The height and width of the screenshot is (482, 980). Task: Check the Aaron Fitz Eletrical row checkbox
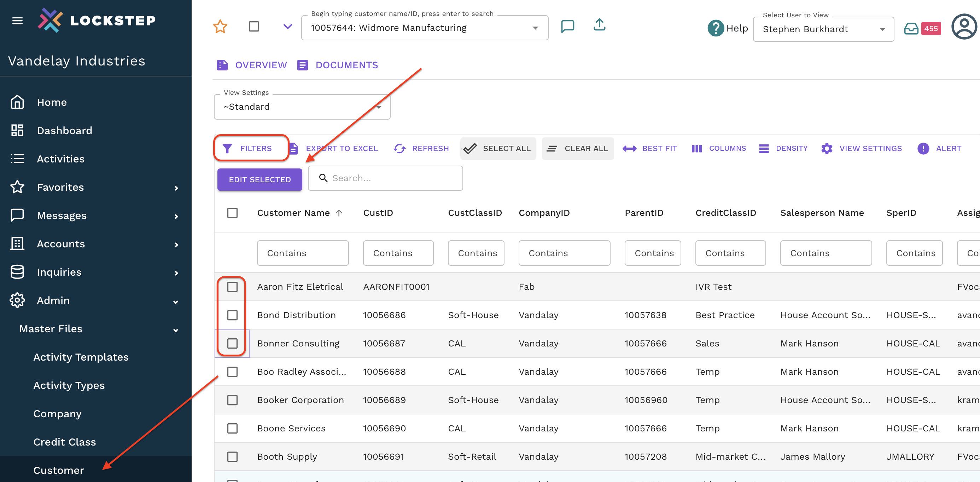[x=232, y=287]
